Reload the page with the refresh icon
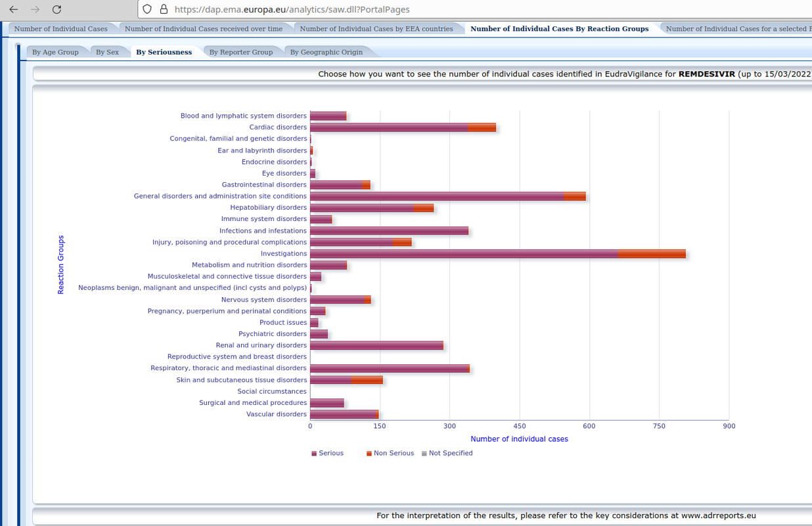812x526 pixels. click(x=56, y=9)
